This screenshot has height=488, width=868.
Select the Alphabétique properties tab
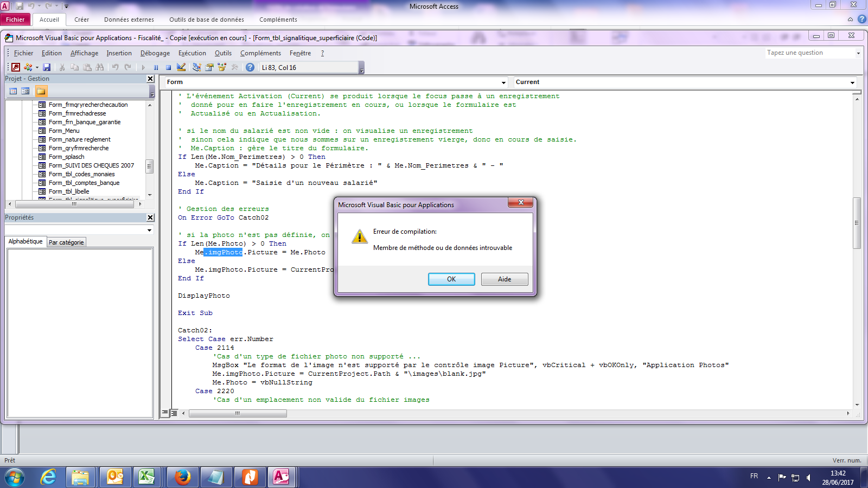25,241
